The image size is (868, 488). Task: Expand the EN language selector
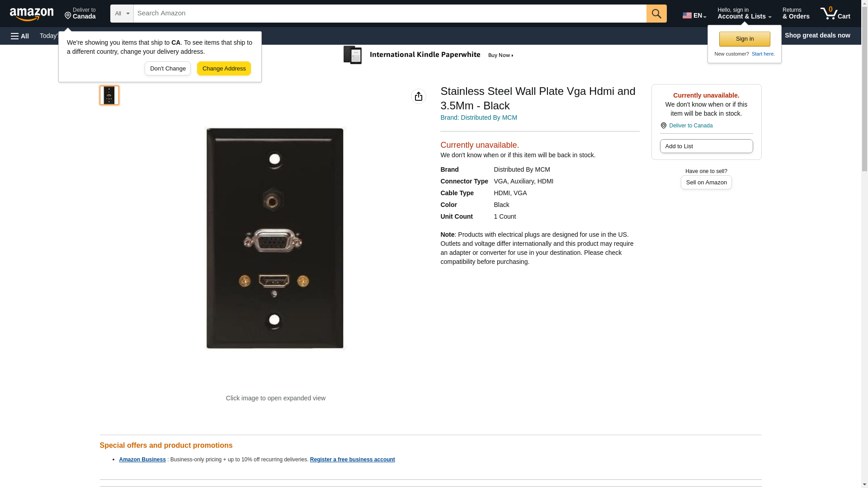tap(694, 15)
